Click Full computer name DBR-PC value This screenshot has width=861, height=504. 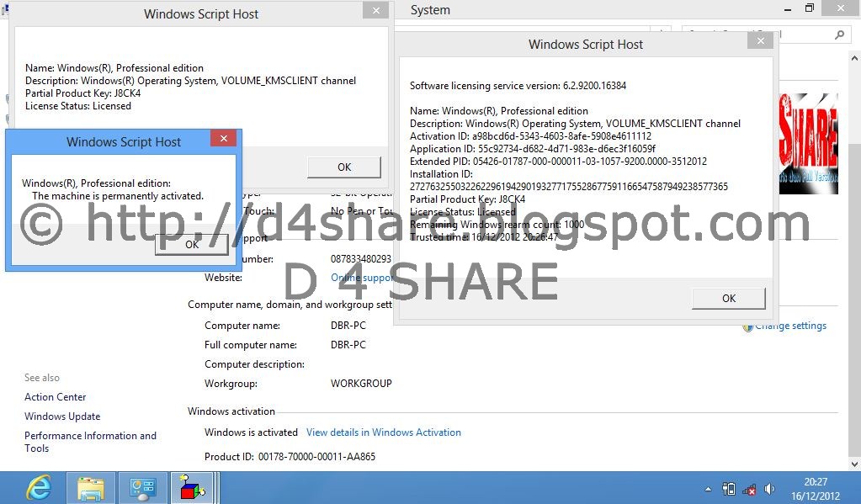[x=348, y=345]
